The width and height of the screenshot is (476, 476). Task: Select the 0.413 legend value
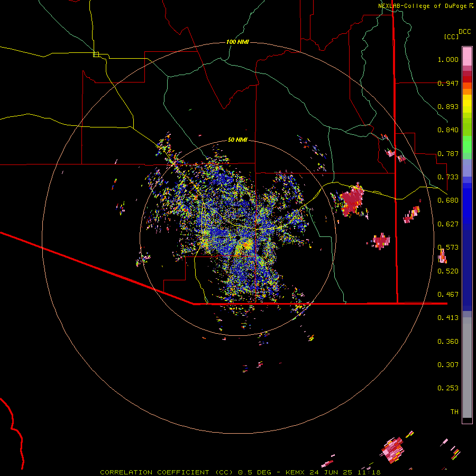(x=448, y=318)
